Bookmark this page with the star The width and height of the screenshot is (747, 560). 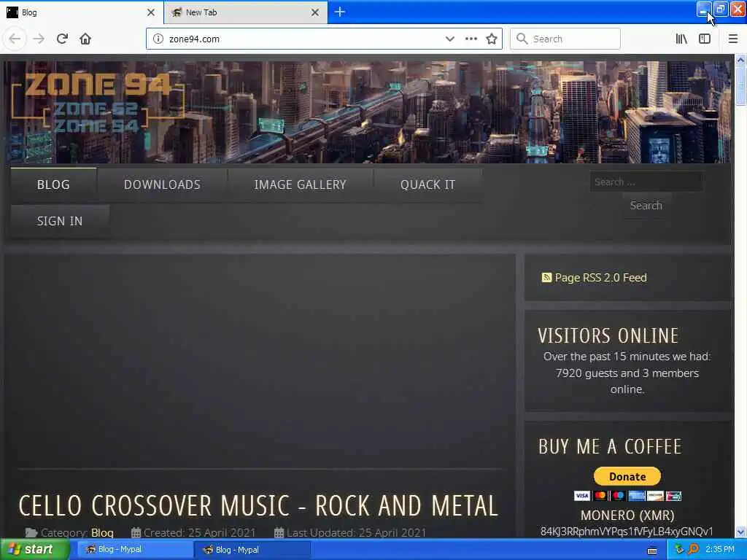492,39
